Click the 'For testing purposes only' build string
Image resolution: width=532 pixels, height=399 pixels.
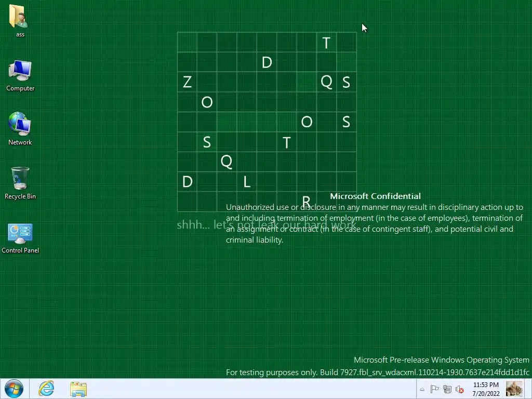pyautogui.click(x=378, y=373)
